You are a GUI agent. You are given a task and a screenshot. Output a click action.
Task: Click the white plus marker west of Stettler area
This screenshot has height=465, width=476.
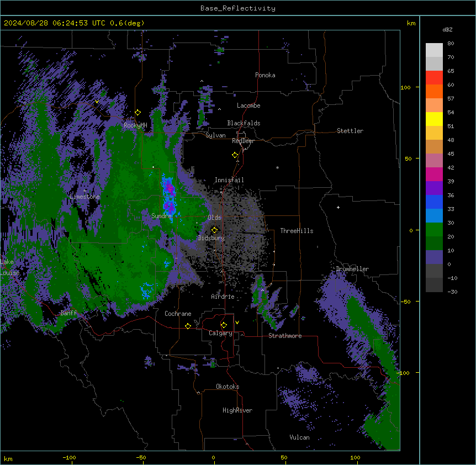(x=338, y=207)
